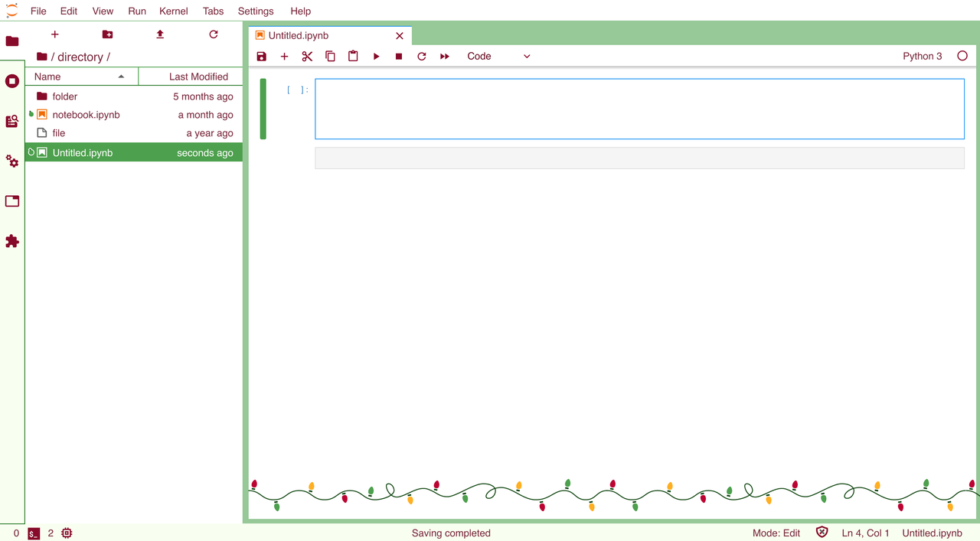Switch kernel by clicking Python 3
The height and width of the screenshot is (541, 980).
click(x=922, y=57)
